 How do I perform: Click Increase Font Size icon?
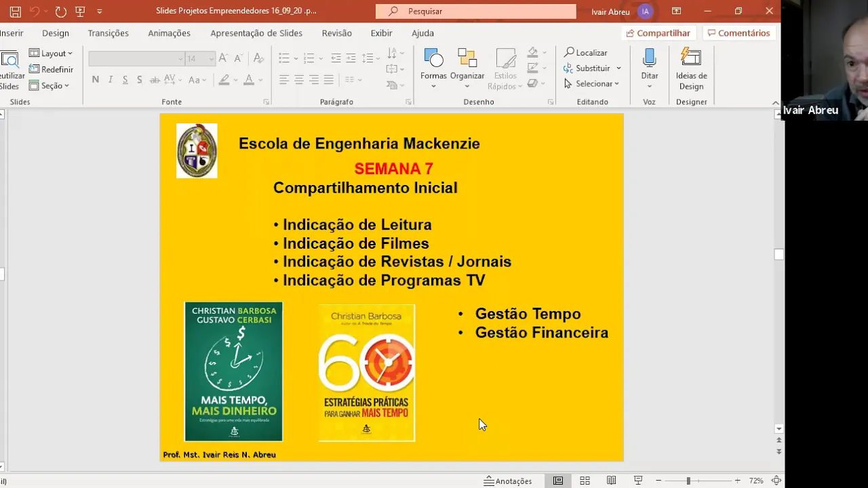point(223,59)
